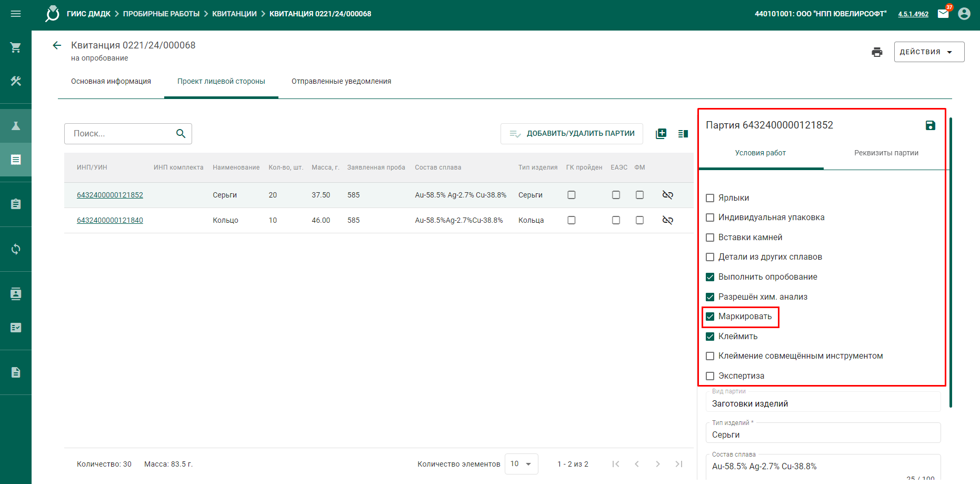Enable the Ярлыки checkbox
The height and width of the screenshot is (484, 980).
pyautogui.click(x=710, y=198)
